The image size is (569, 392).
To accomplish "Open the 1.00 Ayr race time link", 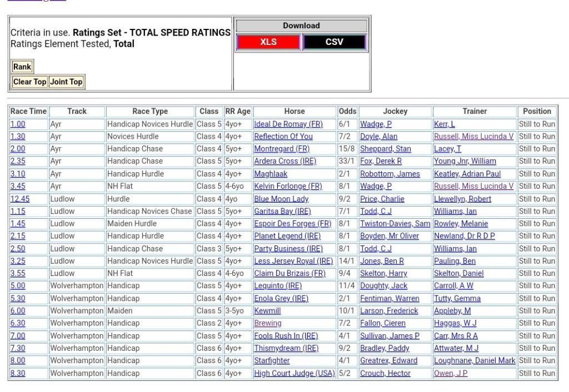I will (18, 124).
